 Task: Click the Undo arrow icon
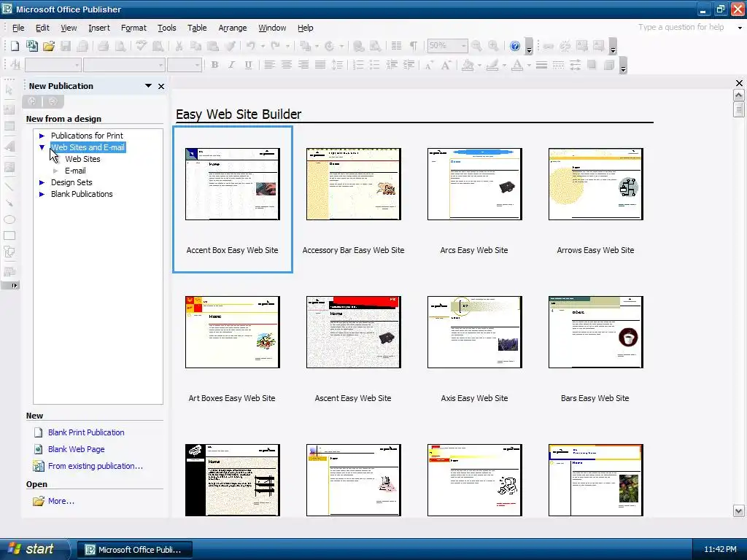coord(251,46)
